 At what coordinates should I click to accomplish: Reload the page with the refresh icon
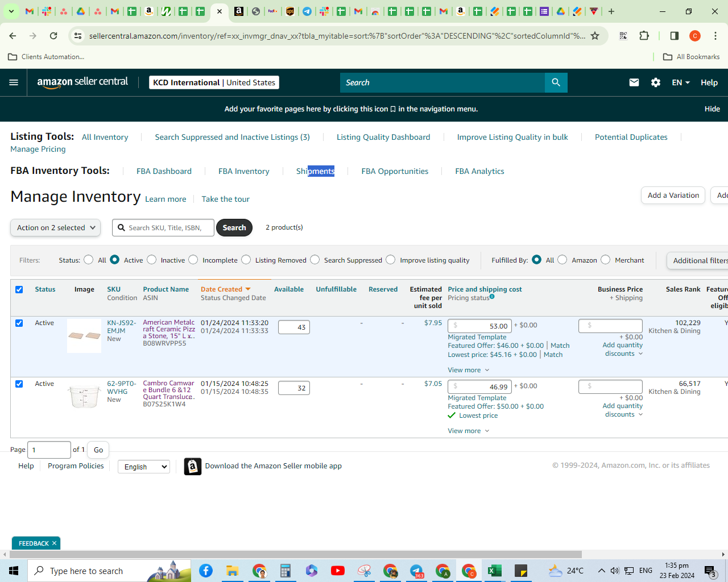tap(53, 36)
